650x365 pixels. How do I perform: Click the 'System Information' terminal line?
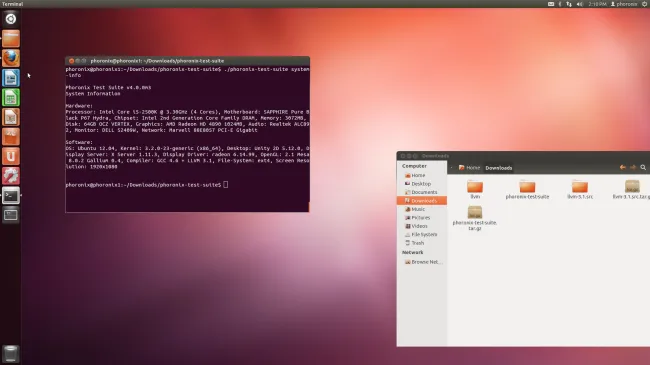point(93,94)
